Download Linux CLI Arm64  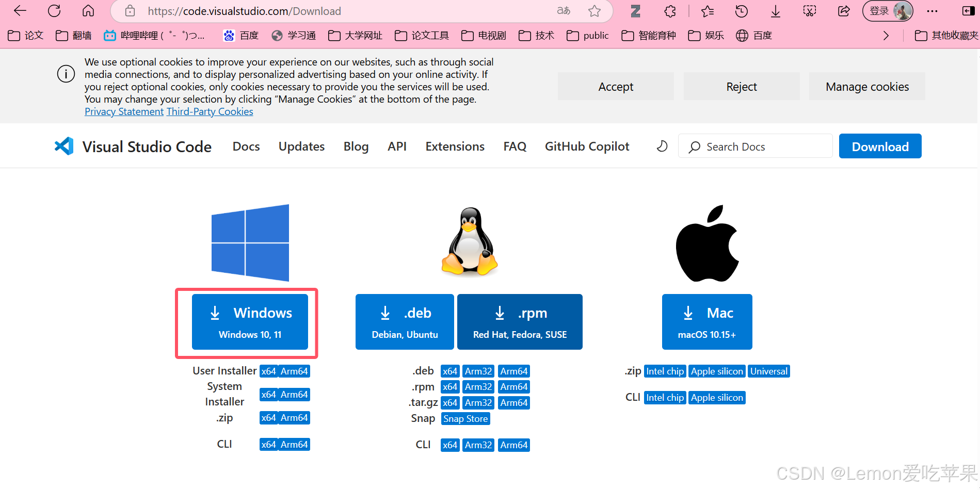[x=513, y=445]
